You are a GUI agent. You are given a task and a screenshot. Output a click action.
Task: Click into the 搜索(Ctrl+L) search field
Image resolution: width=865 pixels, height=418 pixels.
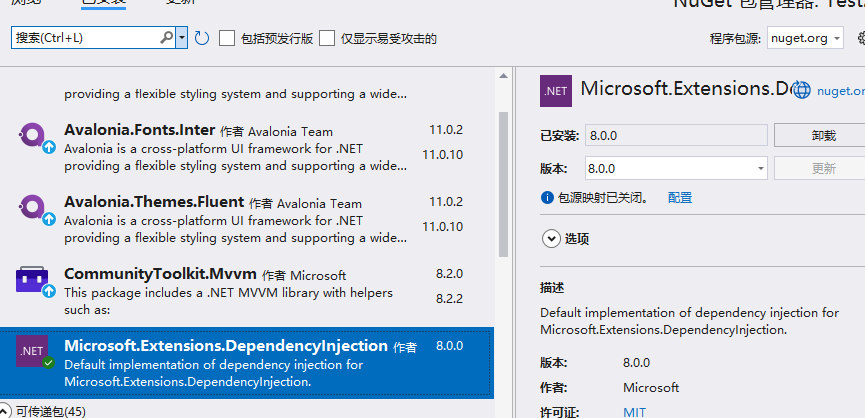pyautogui.click(x=85, y=38)
